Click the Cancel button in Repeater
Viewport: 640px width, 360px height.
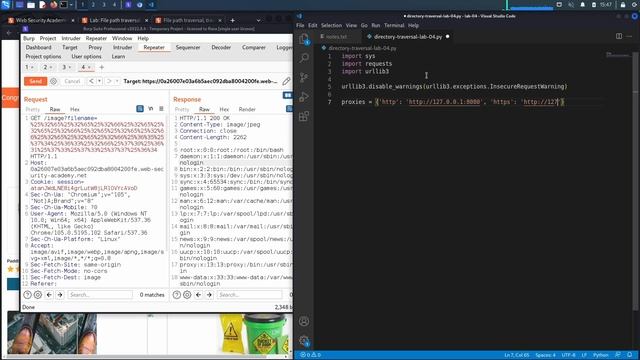coord(72,81)
